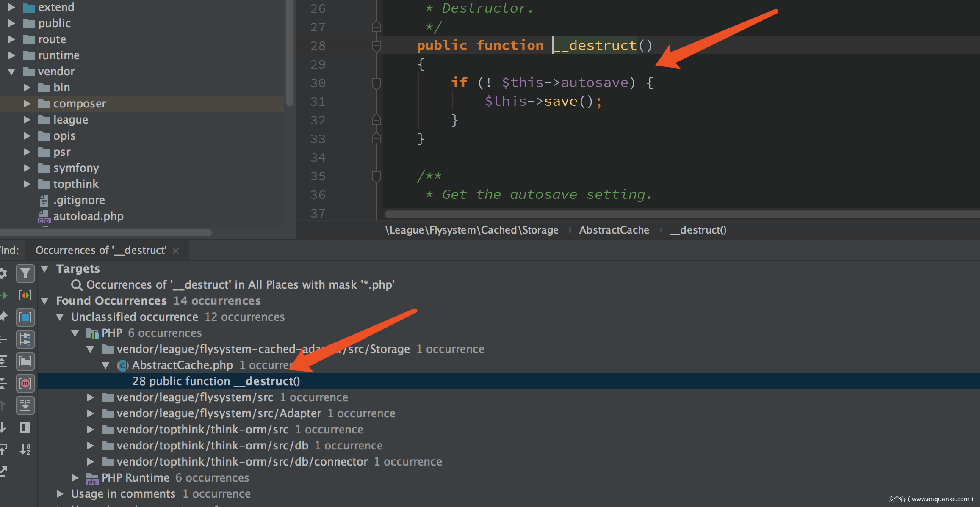Click fold marker on line 28 gutter
Screen dimensions: 980x507
[376, 45]
